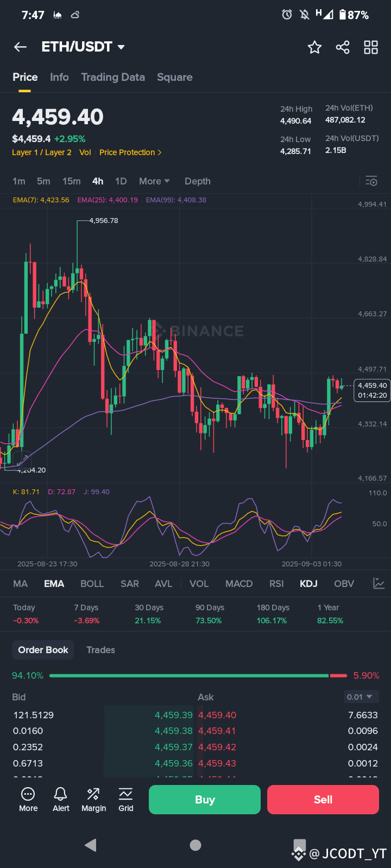The image size is (391, 868).
Task: Tap the 4,204.20 low marker on chart
Action: point(31,470)
